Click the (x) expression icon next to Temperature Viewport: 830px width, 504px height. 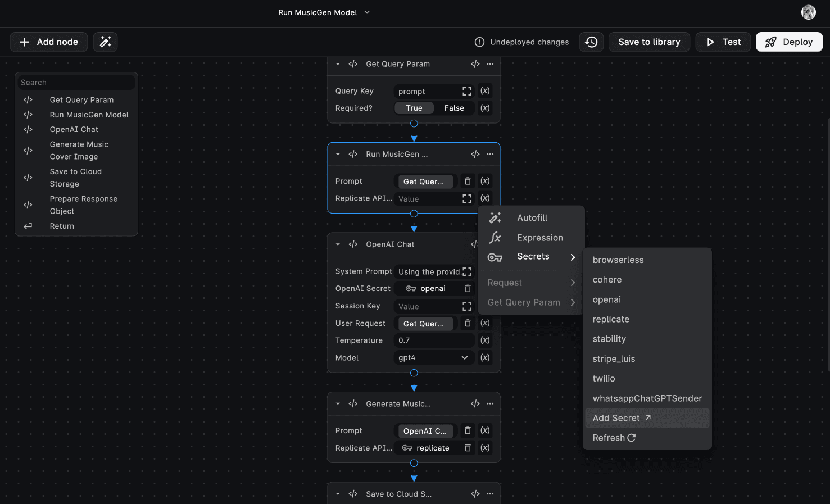pyautogui.click(x=484, y=340)
